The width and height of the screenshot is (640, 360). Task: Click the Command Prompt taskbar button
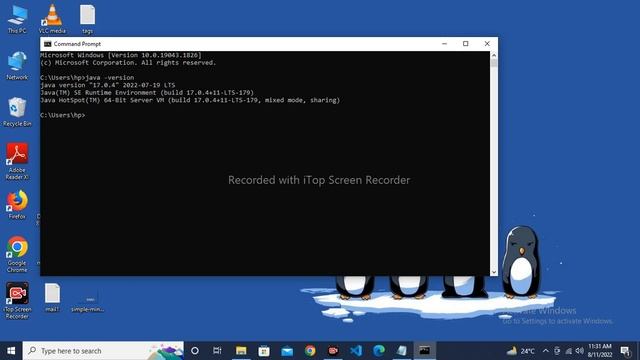pyautogui.click(x=424, y=351)
